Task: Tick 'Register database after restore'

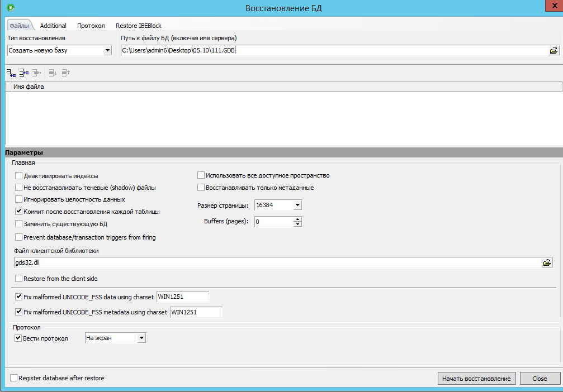Action: coord(14,378)
